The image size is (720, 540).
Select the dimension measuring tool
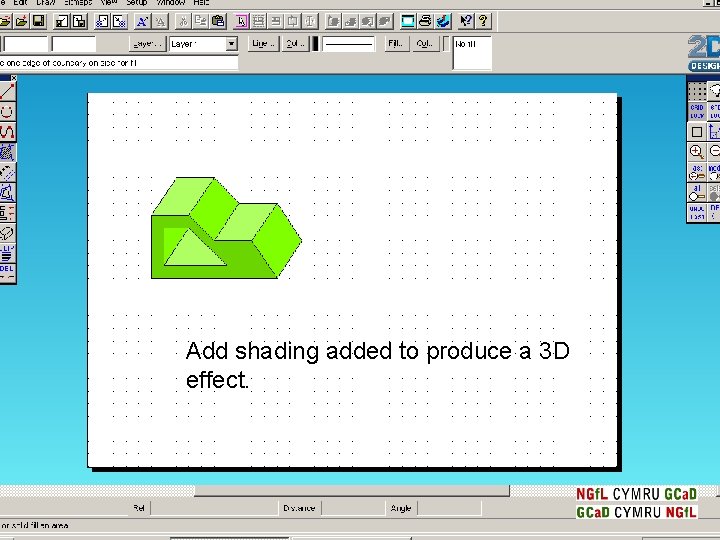coord(7,213)
